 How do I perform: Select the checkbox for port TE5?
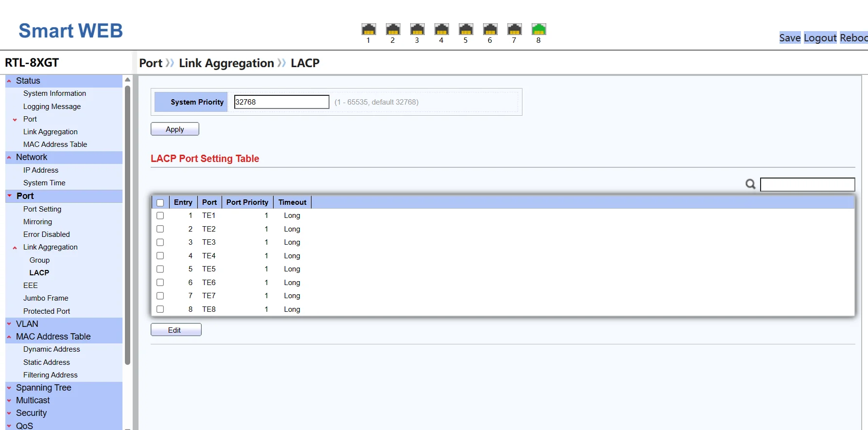click(x=160, y=269)
